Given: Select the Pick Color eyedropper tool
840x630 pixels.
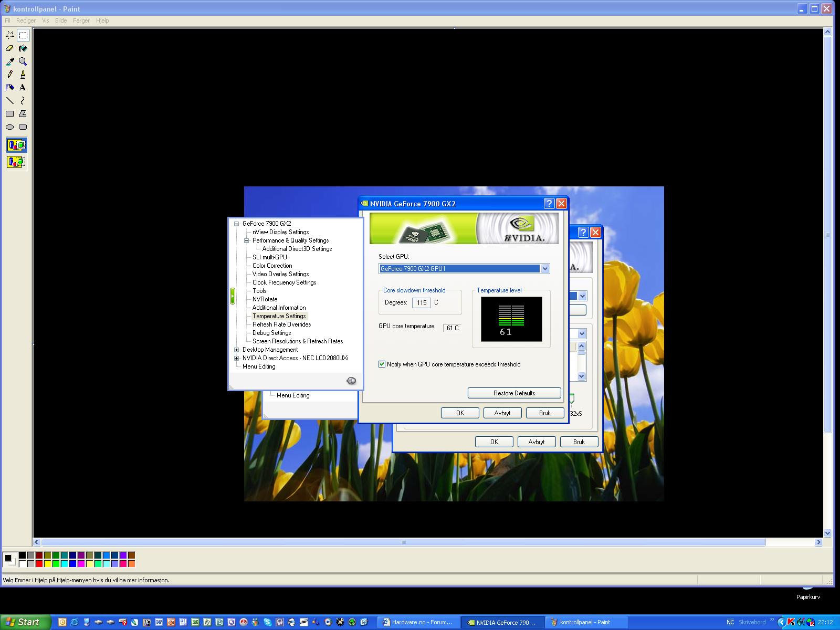Looking at the screenshot, I should click(10, 61).
